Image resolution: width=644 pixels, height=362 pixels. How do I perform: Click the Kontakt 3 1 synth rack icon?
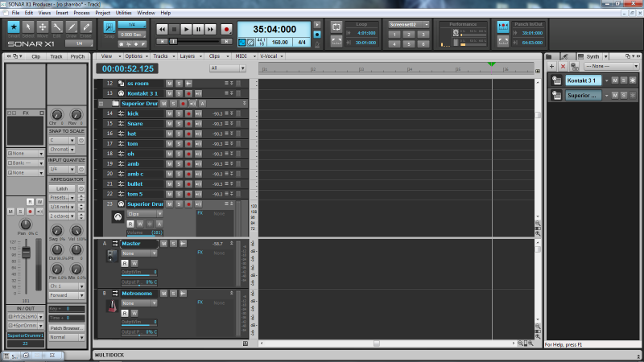click(x=556, y=80)
